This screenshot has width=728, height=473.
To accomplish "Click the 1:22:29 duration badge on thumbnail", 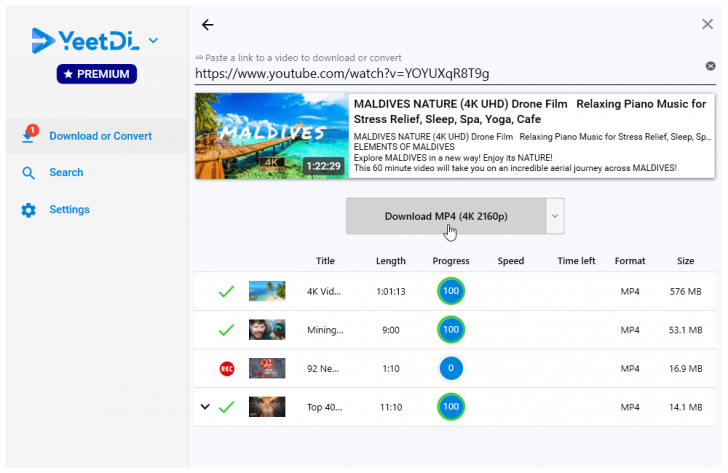I will pyautogui.click(x=323, y=166).
